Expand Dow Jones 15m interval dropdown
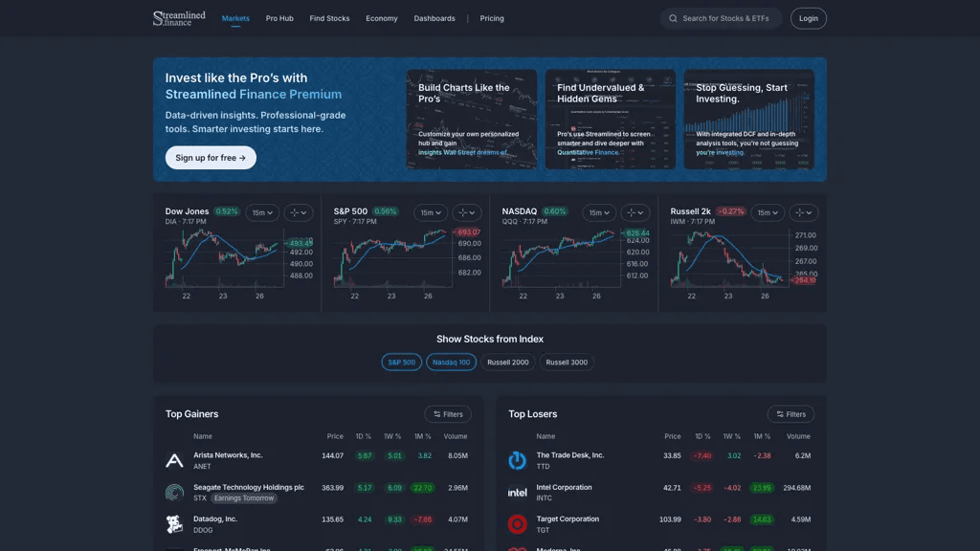This screenshot has width=980, height=551. coord(262,212)
